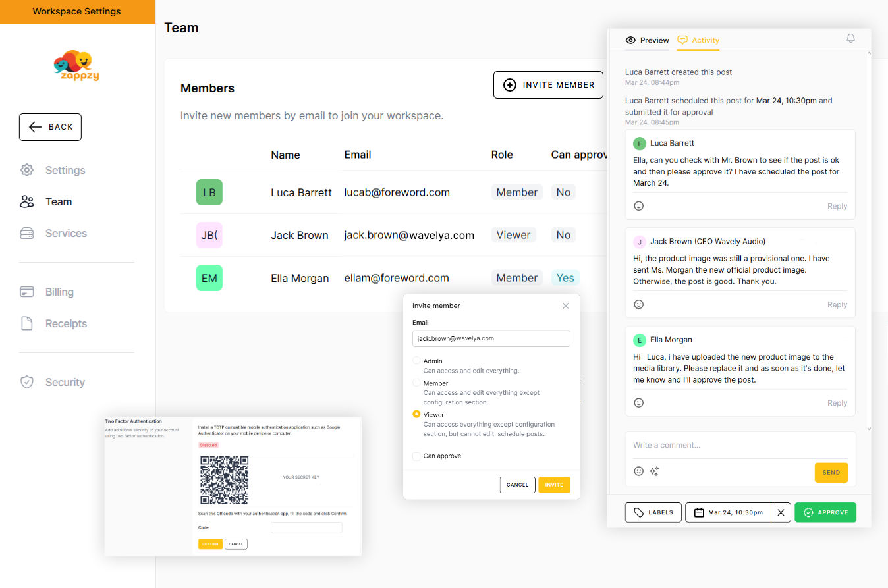
Task: Click CONFIRM in Two Factor Authentication
Action: pyautogui.click(x=210, y=544)
